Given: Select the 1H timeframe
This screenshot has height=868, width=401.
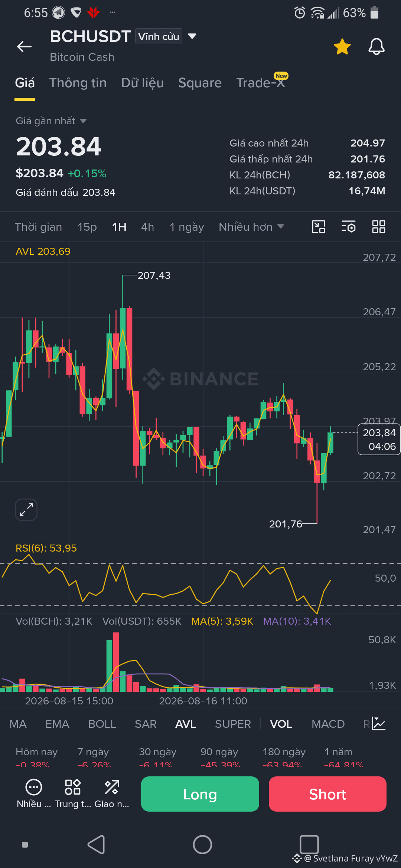Looking at the screenshot, I should (119, 227).
